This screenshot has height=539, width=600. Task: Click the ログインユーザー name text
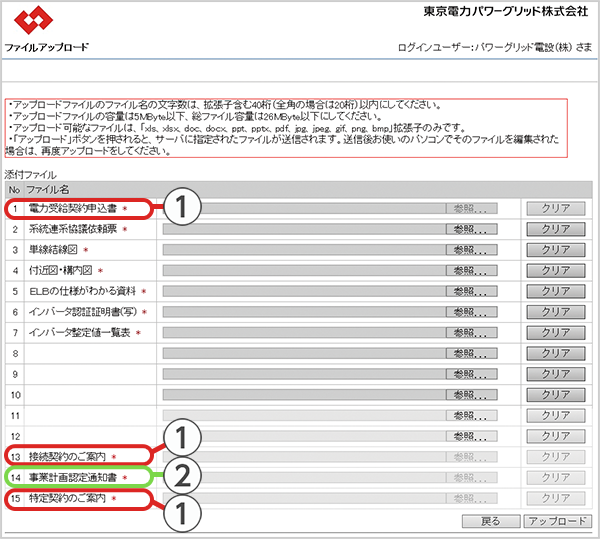(x=495, y=47)
